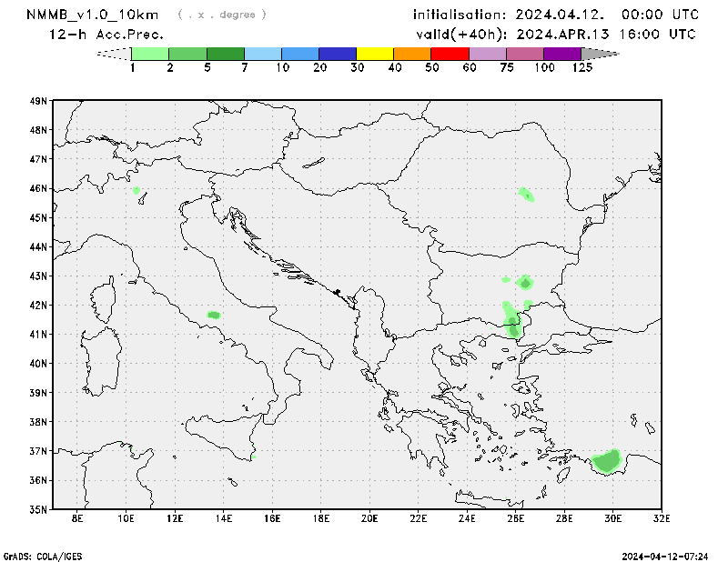The height and width of the screenshot is (562, 728).
Task: Click the dashed arrow at legend's left end
Action: [114, 54]
